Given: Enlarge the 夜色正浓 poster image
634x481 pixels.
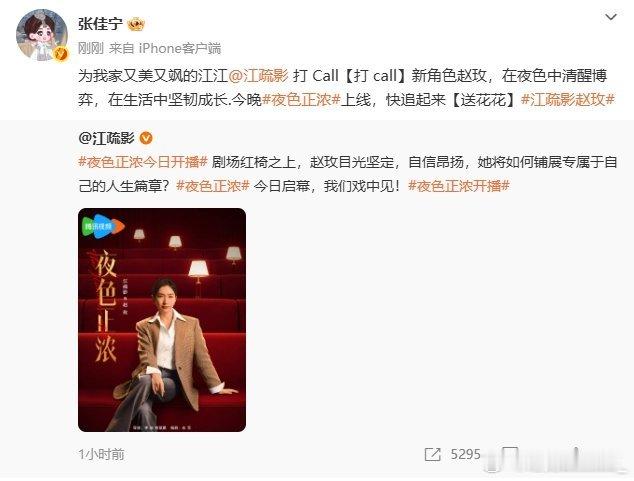Looking at the screenshot, I should click(x=162, y=320).
